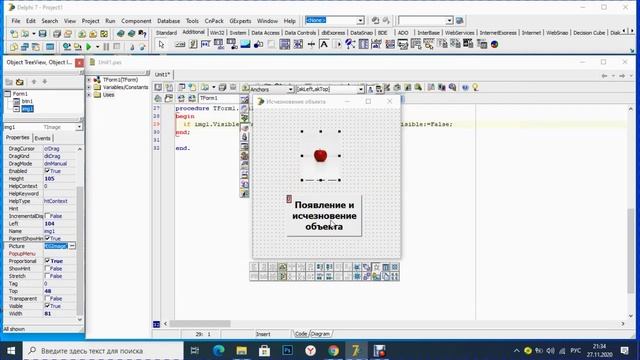
Task: Select the arrow pointer in the component palette
Action: point(161,45)
